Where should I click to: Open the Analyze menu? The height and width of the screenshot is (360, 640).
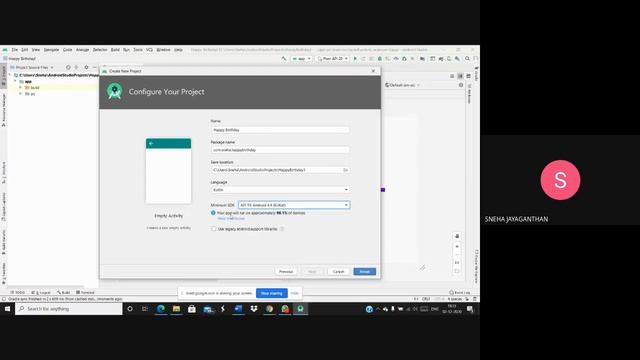tap(82, 50)
